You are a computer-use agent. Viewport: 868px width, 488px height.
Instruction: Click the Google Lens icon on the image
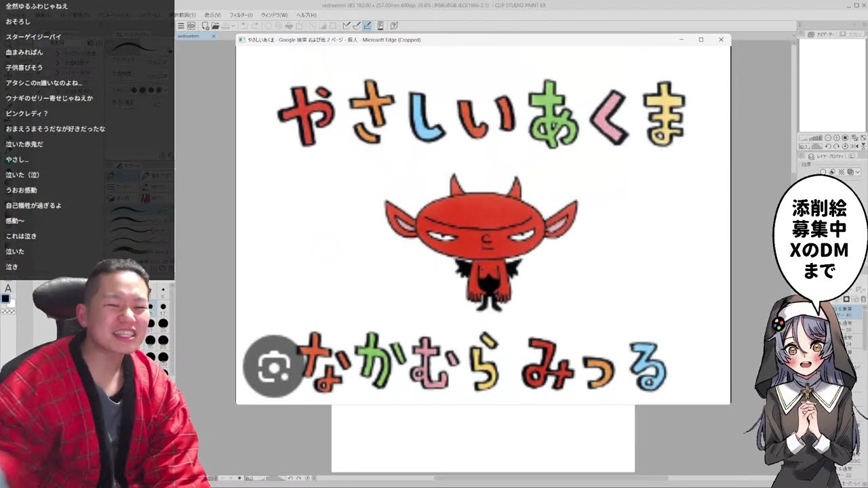pyautogui.click(x=274, y=366)
